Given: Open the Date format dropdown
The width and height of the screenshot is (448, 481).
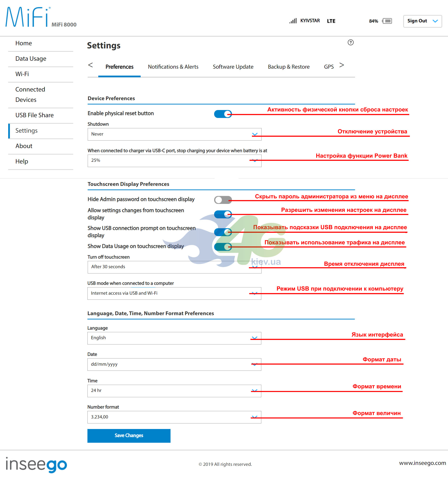Looking at the screenshot, I should 174,364.
